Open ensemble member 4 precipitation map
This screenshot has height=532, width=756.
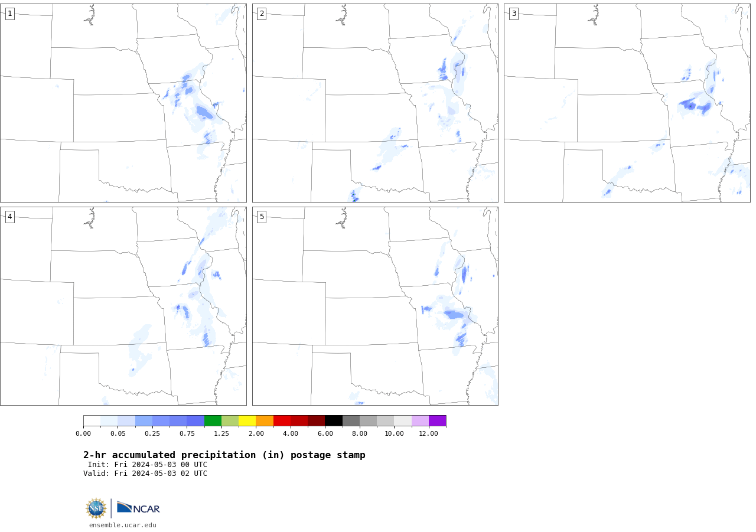tap(123, 306)
